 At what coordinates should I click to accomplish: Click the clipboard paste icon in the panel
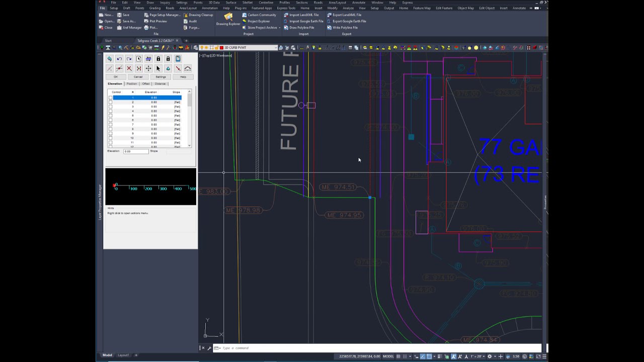click(x=178, y=59)
